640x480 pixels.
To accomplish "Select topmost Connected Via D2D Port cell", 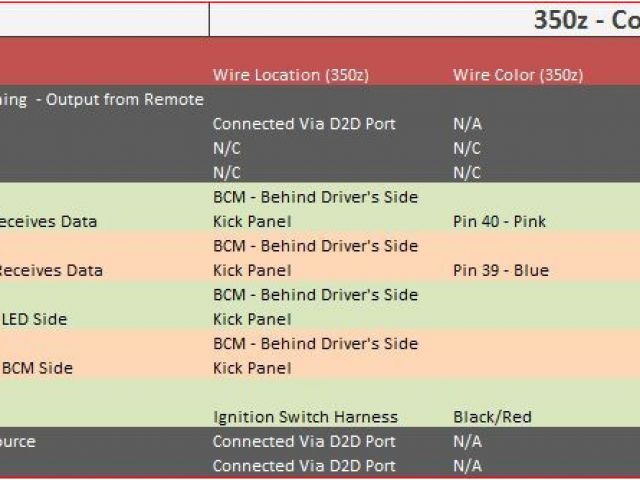I will [x=304, y=124].
